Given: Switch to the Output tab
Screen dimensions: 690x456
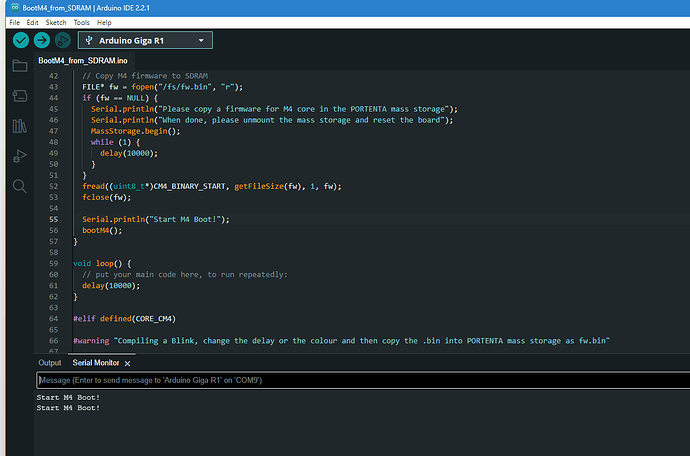Looking at the screenshot, I should [49, 362].
